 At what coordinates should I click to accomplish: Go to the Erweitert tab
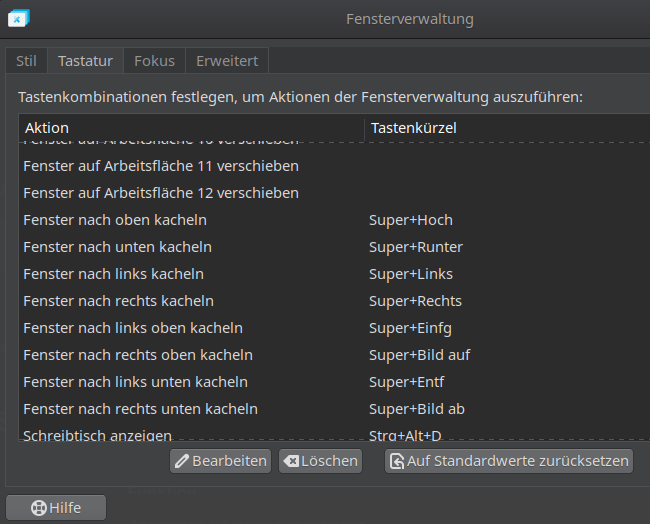(227, 61)
